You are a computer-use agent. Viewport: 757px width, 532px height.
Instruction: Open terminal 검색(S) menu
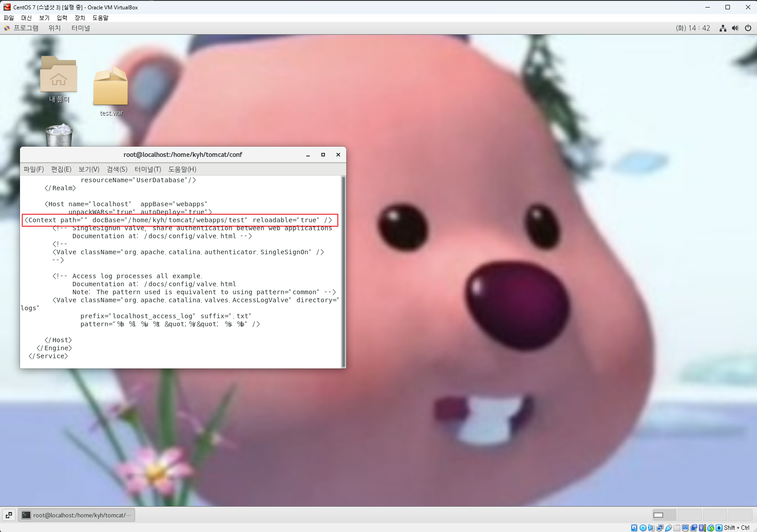click(117, 169)
